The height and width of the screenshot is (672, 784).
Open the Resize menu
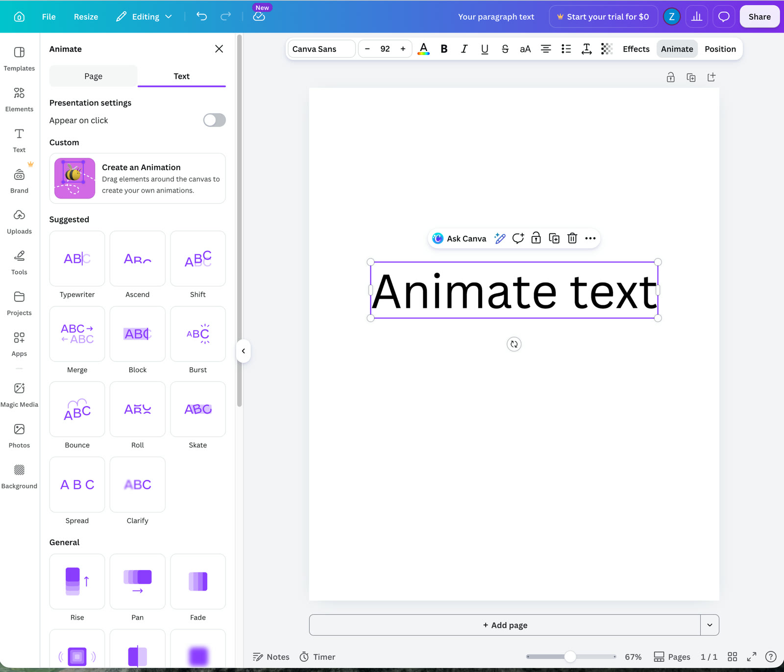tap(86, 17)
